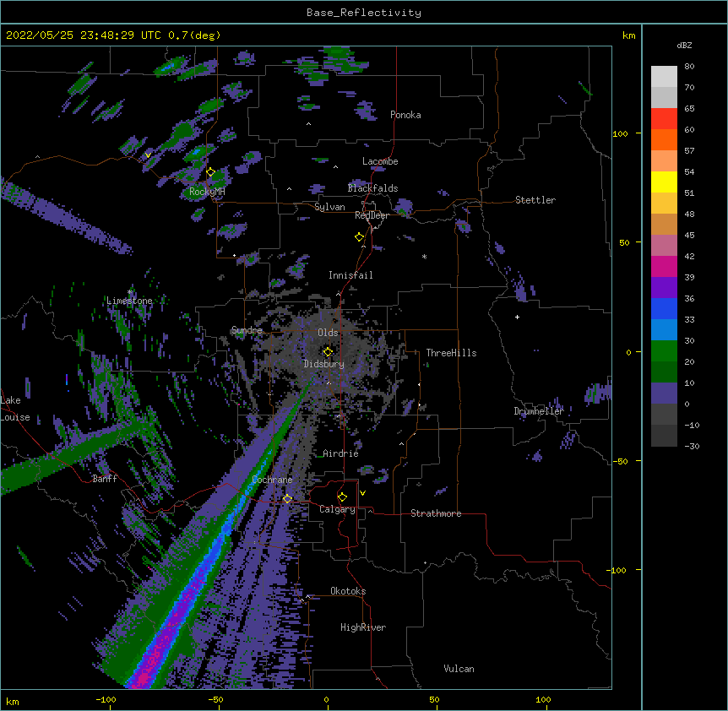
Task: Pick the mauve 45 dBZ legend swatch
Action: (x=664, y=246)
